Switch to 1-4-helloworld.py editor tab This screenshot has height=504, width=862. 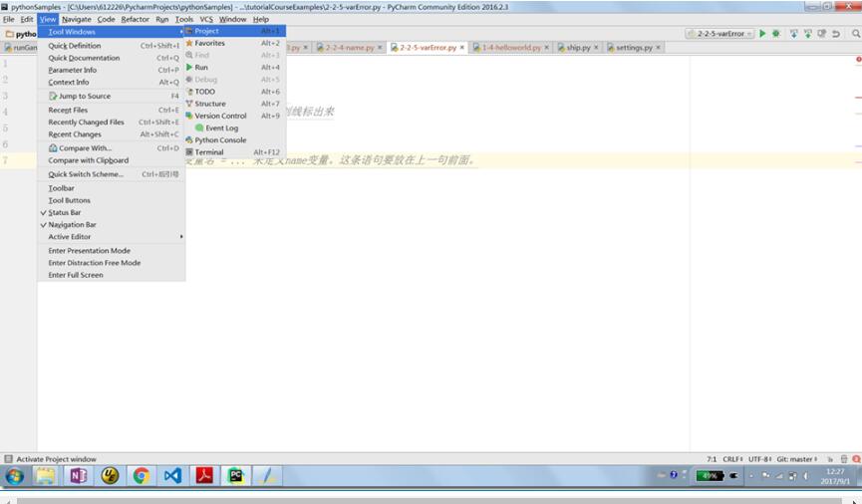click(x=511, y=47)
